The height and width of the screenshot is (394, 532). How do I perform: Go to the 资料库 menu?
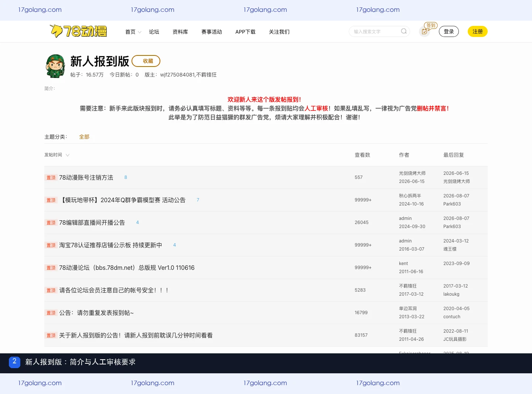point(180,32)
